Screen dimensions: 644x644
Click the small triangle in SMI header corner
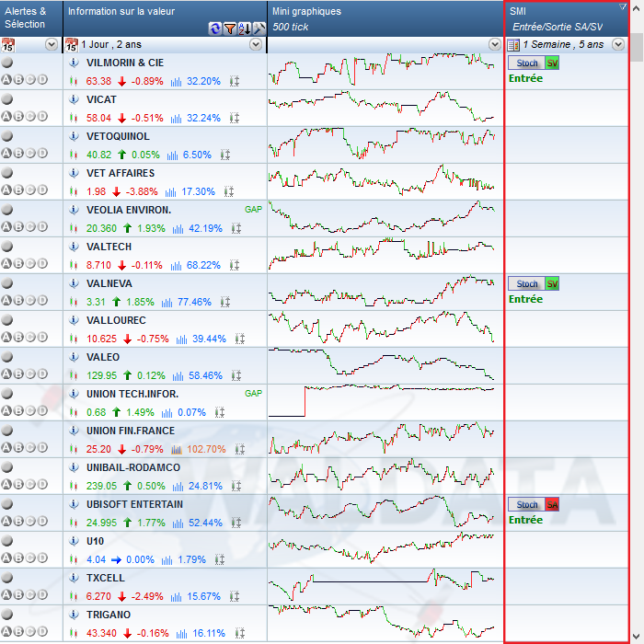(x=623, y=6)
